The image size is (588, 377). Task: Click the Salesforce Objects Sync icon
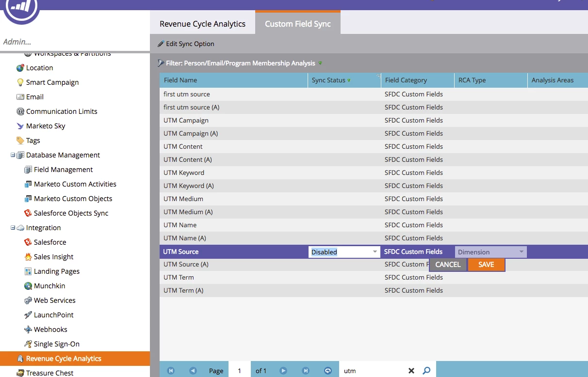[28, 213]
